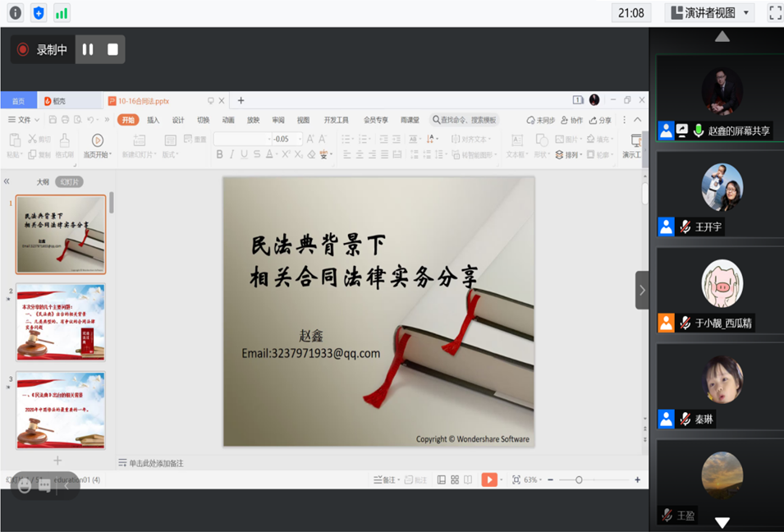Enter fullscreen mode for the meeting

[774, 12]
